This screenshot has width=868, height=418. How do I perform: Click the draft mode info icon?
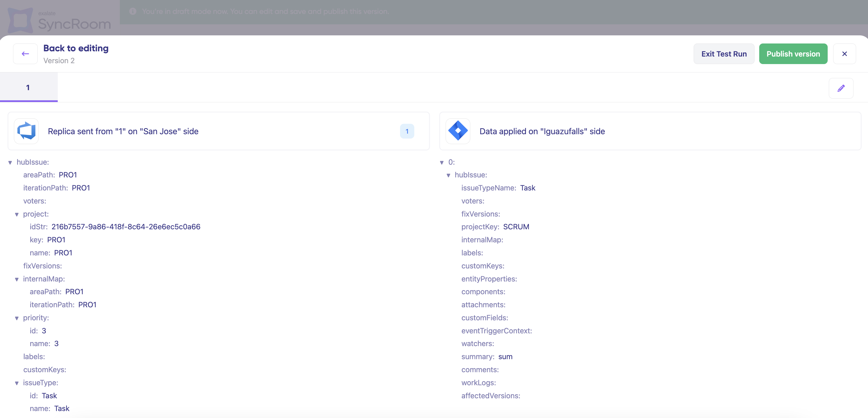click(133, 11)
